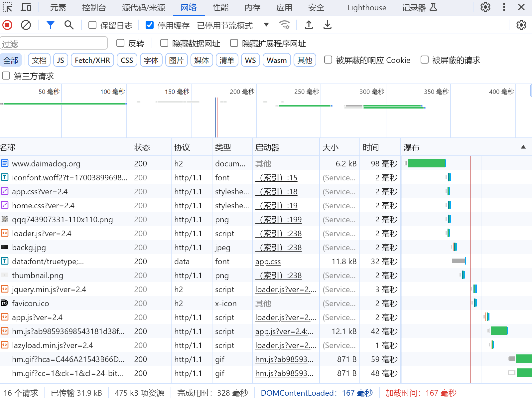Toggle device toolbar emulation icon
The height and width of the screenshot is (400, 532).
coord(26,7)
